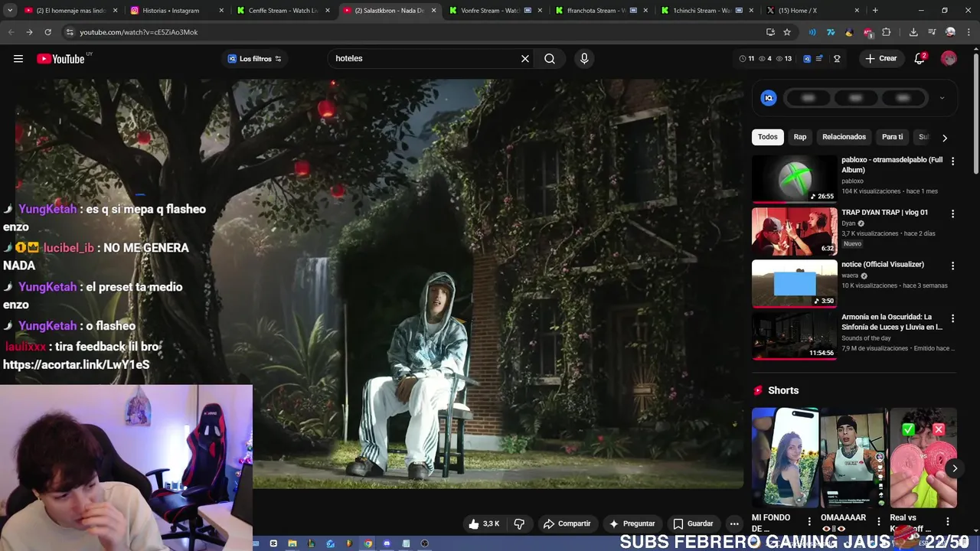Open options for 'notice (Official Visualizer)'
Image resolution: width=980 pixels, height=551 pixels.
tap(952, 266)
